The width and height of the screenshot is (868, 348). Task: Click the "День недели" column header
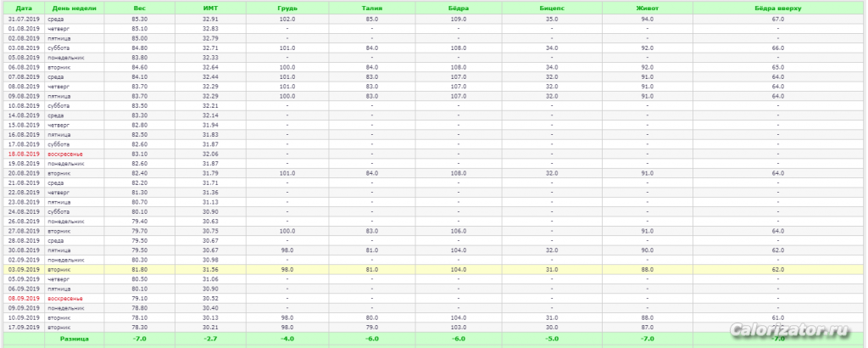pos(75,8)
